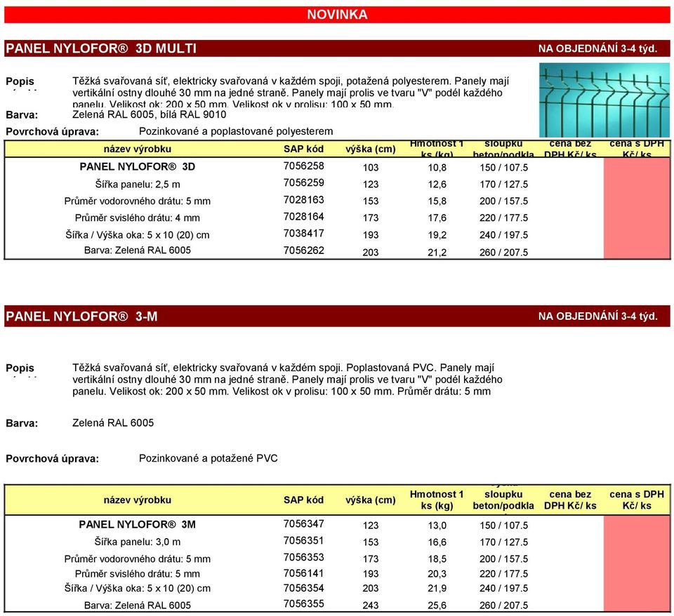674x616 pixels.
Task: Select the weight value 25,6
Action: tap(437, 605)
